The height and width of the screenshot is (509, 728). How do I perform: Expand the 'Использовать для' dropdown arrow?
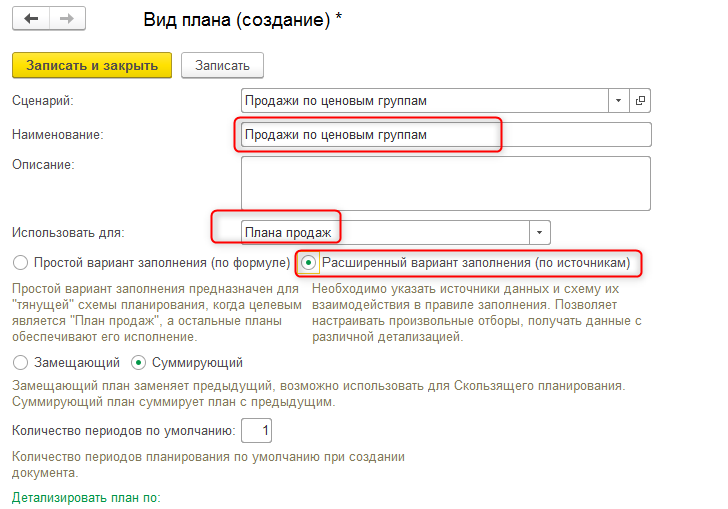pyautogui.click(x=540, y=232)
